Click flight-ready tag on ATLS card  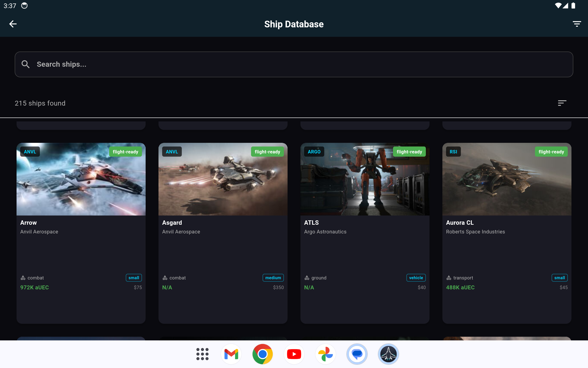tap(409, 152)
